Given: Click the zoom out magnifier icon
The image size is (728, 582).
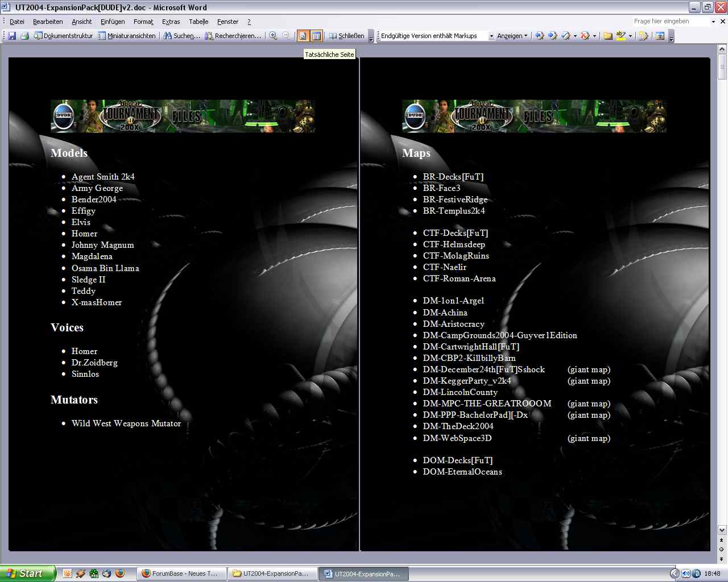Looking at the screenshot, I should (x=286, y=36).
